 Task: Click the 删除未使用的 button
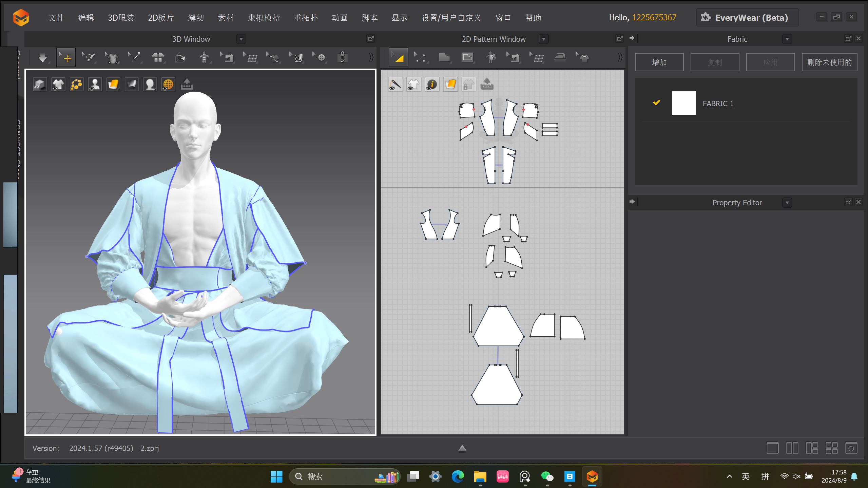pyautogui.click(x=829, y=62)
